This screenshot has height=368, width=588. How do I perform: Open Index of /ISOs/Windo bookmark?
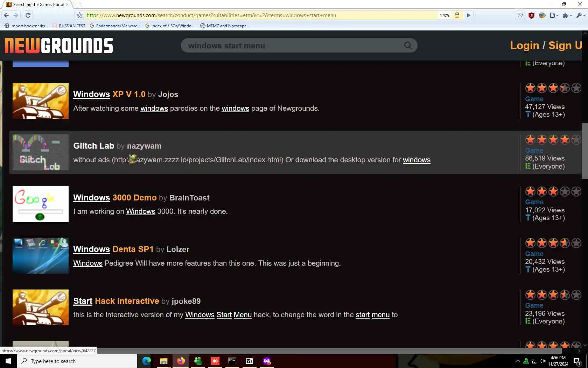(170, 26)
